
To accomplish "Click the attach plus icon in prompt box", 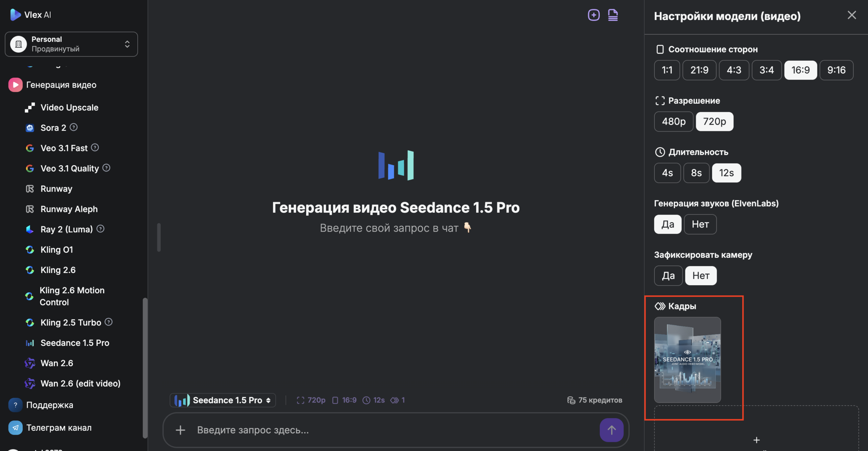I will coord(180,430).
